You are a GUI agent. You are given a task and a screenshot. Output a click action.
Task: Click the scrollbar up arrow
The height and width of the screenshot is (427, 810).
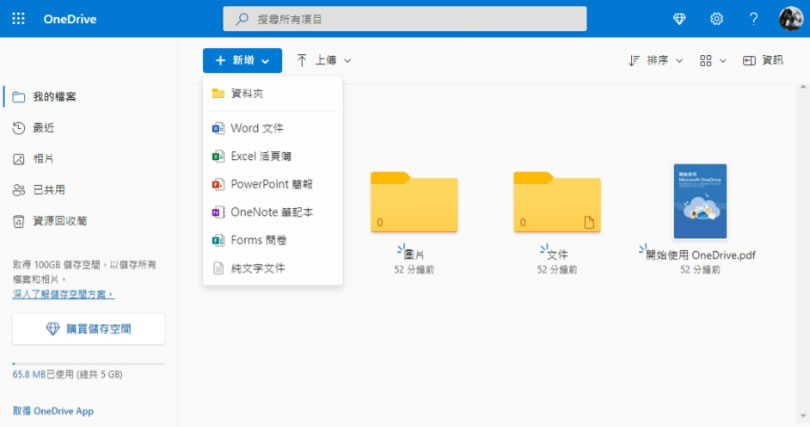tap(803, 87)
